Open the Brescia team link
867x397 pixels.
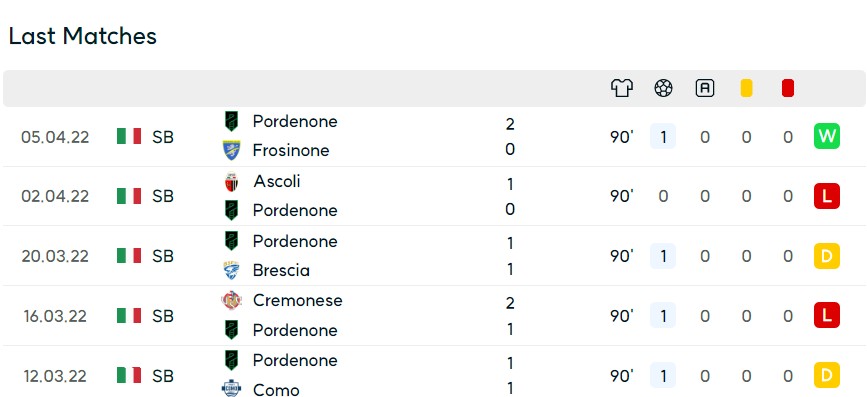pyautogui.click(x=281, y=270)
